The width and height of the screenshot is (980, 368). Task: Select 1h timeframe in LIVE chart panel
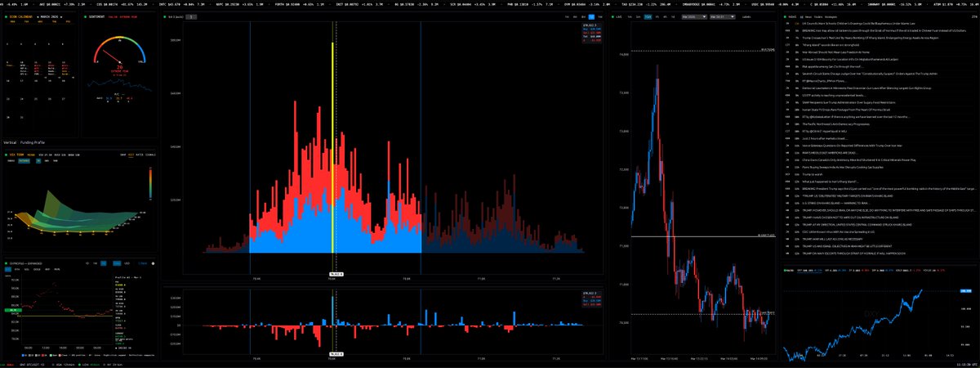click(657, 16)
